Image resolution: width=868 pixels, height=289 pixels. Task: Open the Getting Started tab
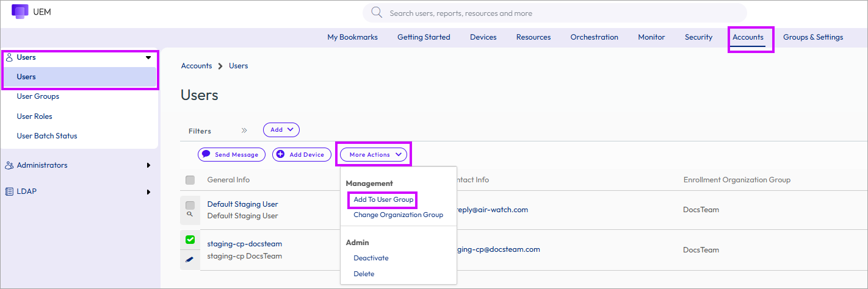(x=424, y=37)
